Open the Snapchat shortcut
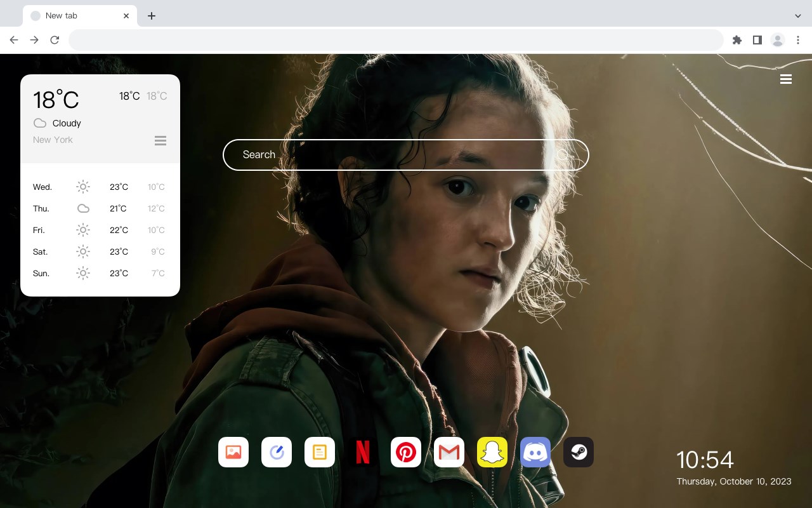 pyautogui.click(x=492, y=452)
